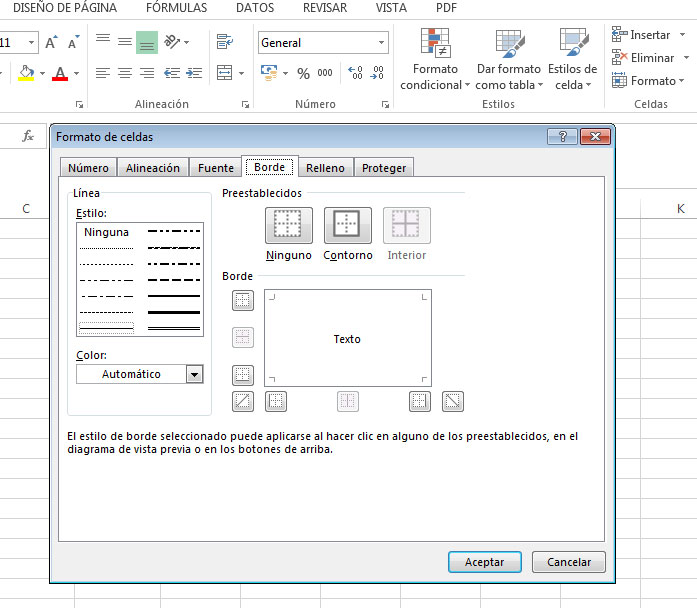Switch to Proteger tab in dialog

[x=384, y=168]
